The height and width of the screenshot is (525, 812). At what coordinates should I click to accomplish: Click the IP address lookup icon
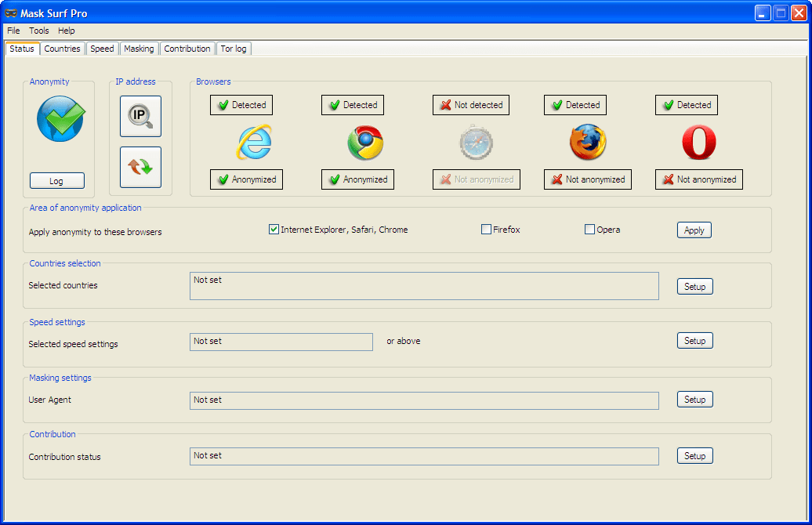pyautogui.click(x=140, y=116)
